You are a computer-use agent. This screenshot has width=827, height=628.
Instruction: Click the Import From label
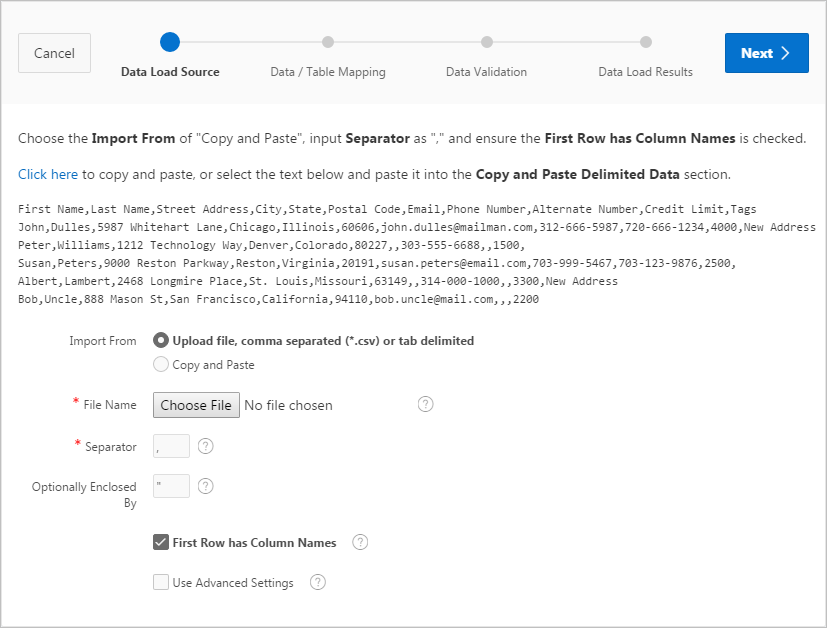pos(103,341)
